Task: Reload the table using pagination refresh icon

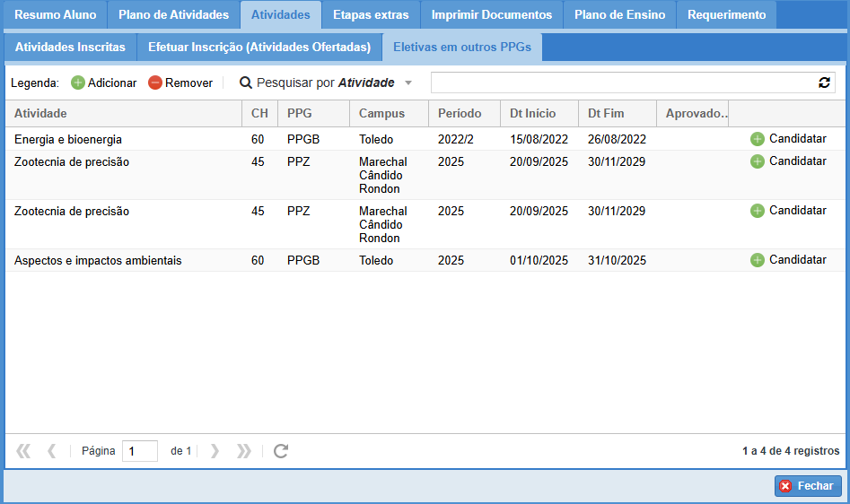Action: point(281,451)
